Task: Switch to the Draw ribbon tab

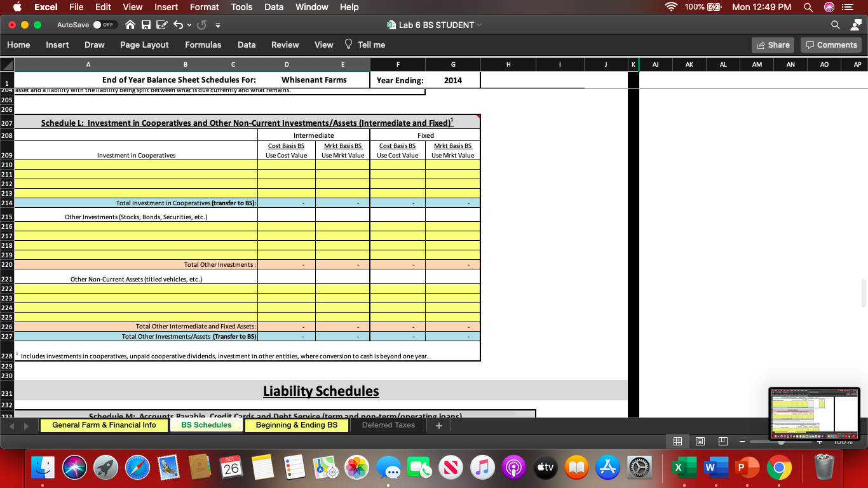Action: point(95,44)
